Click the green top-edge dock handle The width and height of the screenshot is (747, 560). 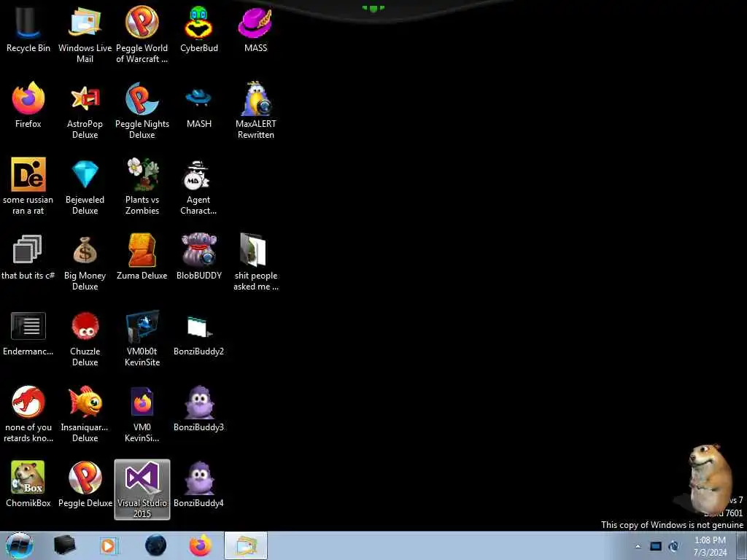point(373,8)
